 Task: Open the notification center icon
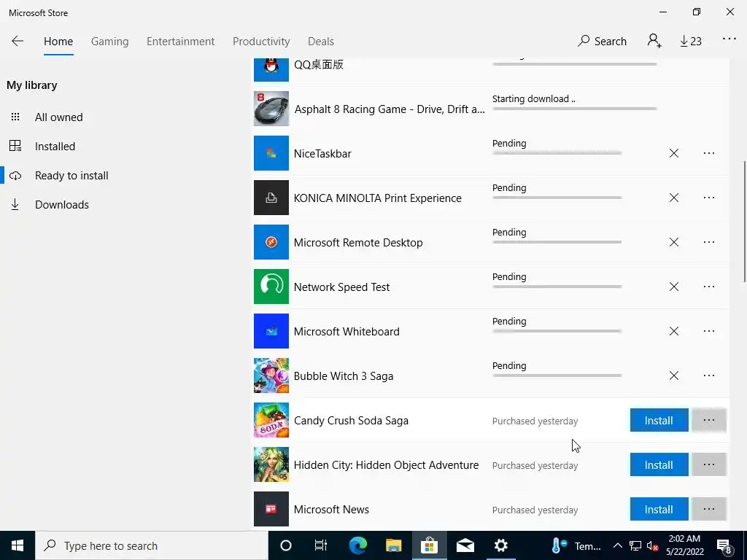pos(724,546)
